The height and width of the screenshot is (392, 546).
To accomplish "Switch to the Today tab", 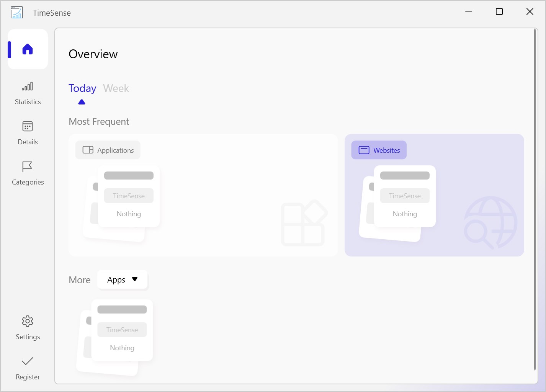I will coord(82,88).
